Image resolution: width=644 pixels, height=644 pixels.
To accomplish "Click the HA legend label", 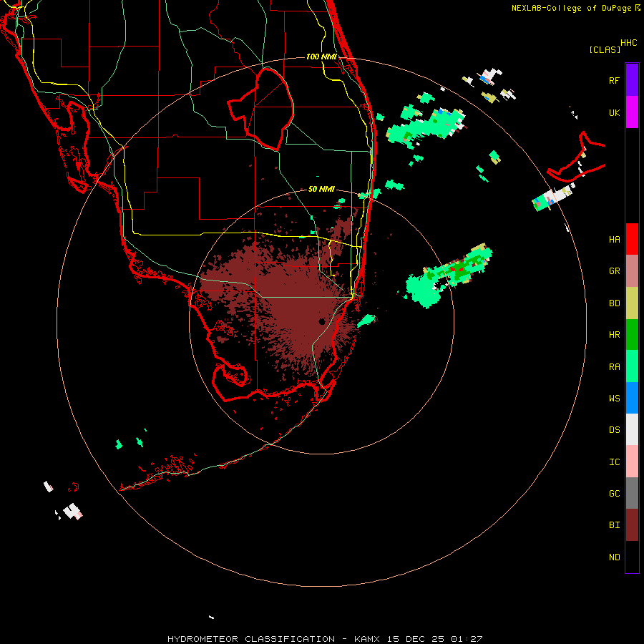I will click(615, 239).
